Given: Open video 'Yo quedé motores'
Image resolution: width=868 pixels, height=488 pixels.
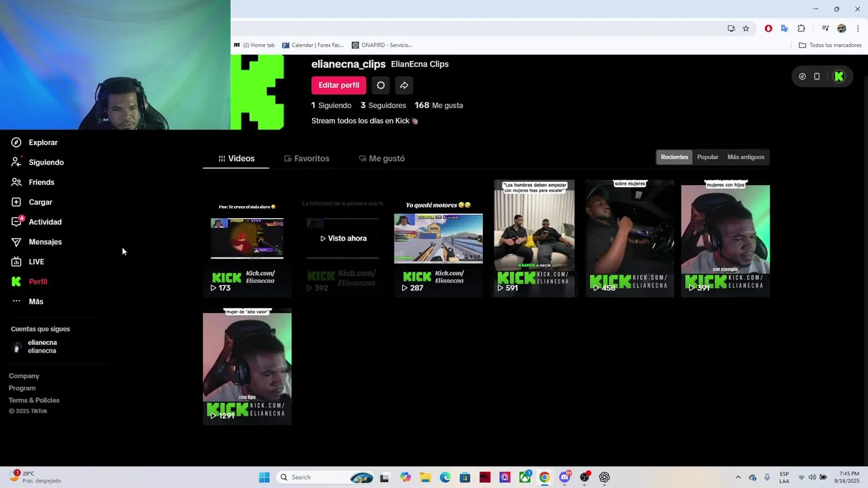Looking at the screenshot, I should 438,238.
